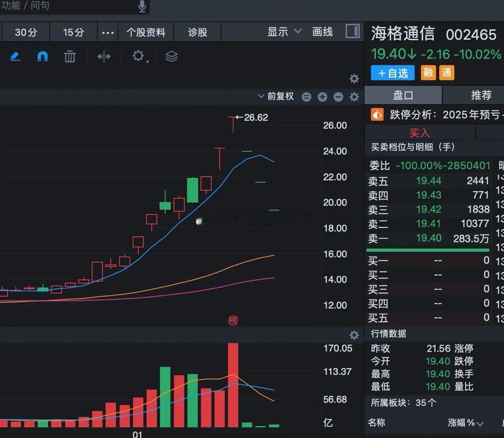Viewport: 504px width, 438px height.
Task: Toggle 通 stock connect indicator
Action: [x=446, y=73]
